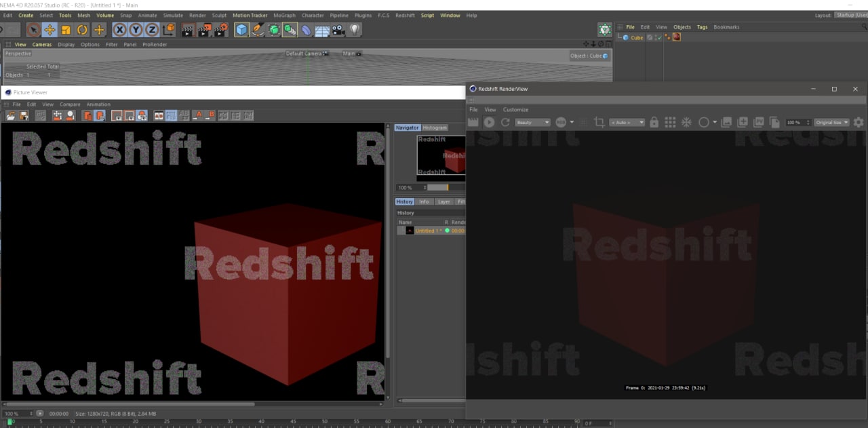Viewport: 868px width, 428px height.
Task: Set image as A in Picture Viewer
Action: 198,116
